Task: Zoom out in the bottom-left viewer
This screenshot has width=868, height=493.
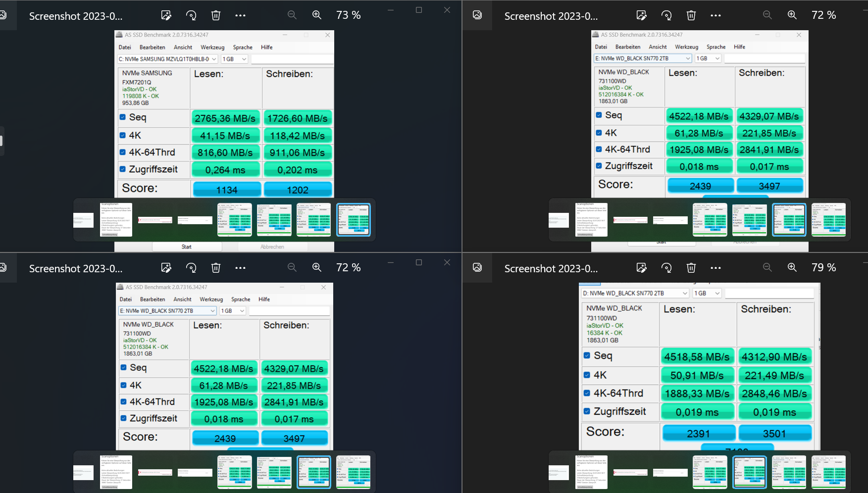Action: (x=292, y=267)
